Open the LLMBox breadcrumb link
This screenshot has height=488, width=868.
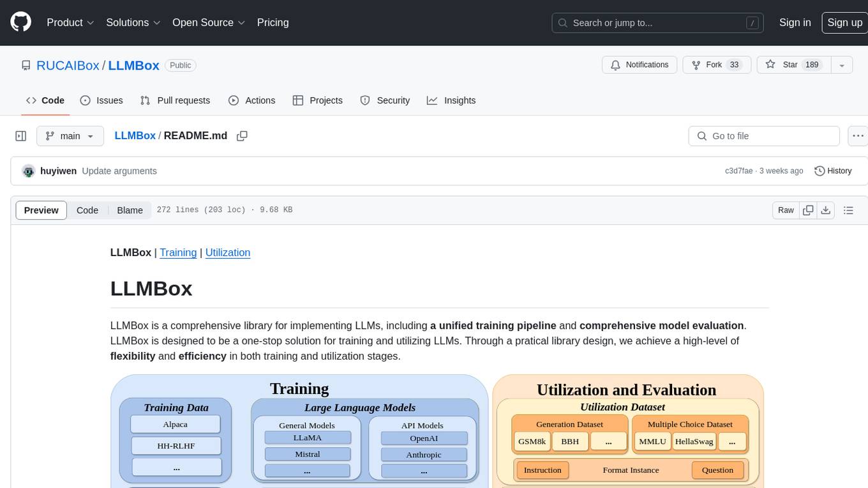(135, 135)
